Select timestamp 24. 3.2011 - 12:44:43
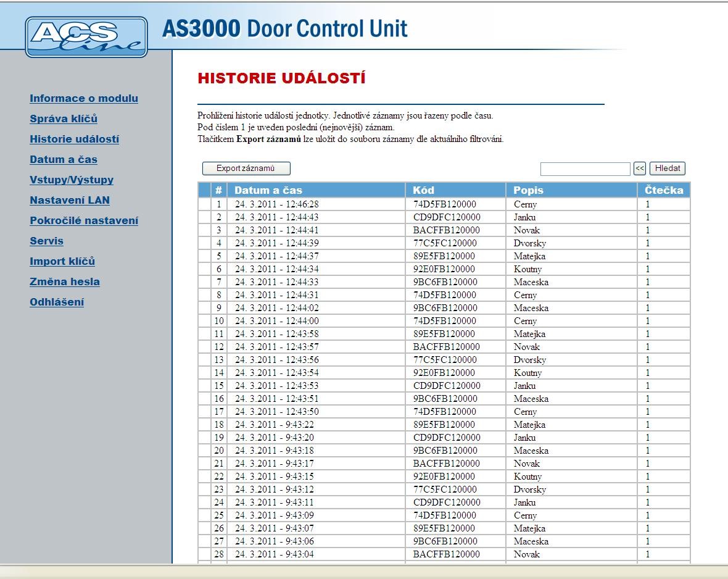This screenshot has height=579, width=728. (x=277, y=217)
